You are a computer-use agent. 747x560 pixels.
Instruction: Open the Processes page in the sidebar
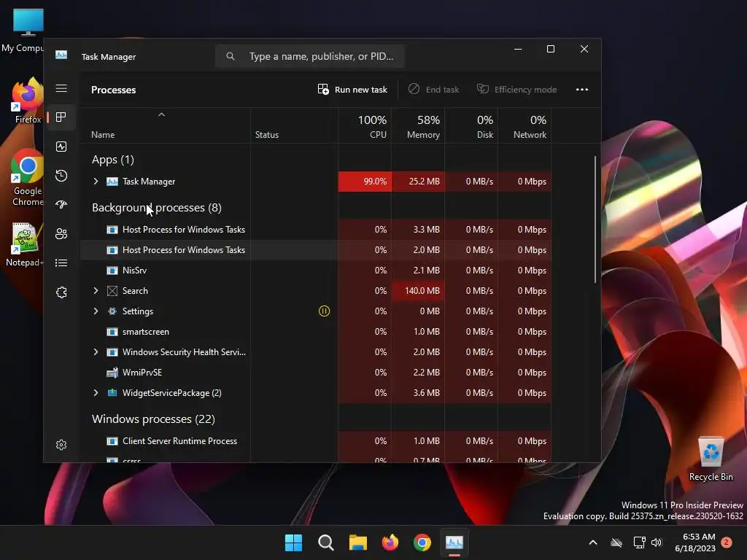[61, 117]
